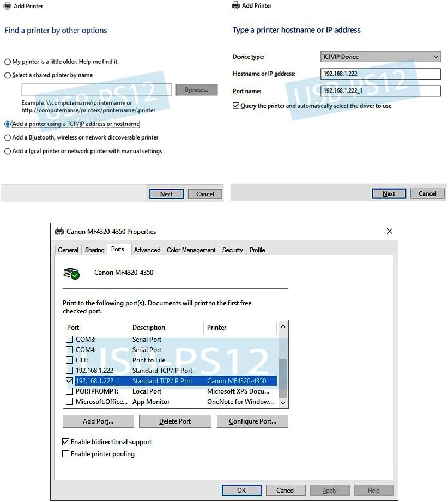Screen dimensions: 448x502
Task: Check the COM3 serial port checkbox
Action: [69, 340]
